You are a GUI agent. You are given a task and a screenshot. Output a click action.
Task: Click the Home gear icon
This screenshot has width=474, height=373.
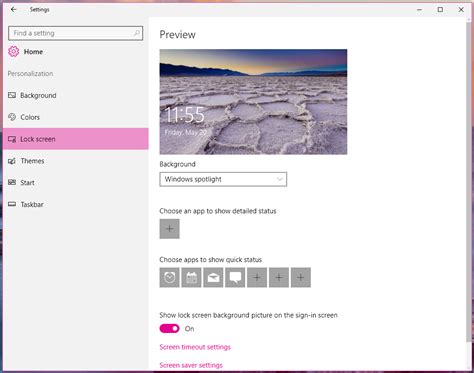tap(14, 51)
